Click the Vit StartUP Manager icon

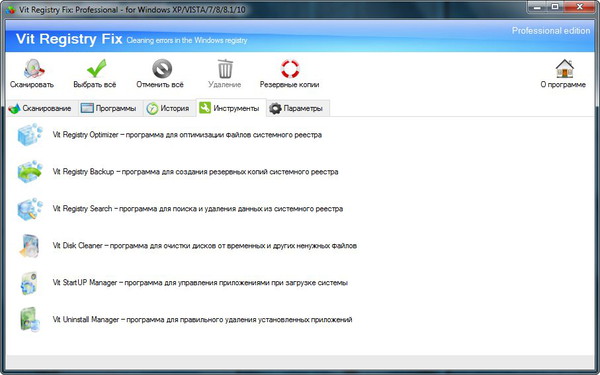pyautogui.click(x=29, y=283)
